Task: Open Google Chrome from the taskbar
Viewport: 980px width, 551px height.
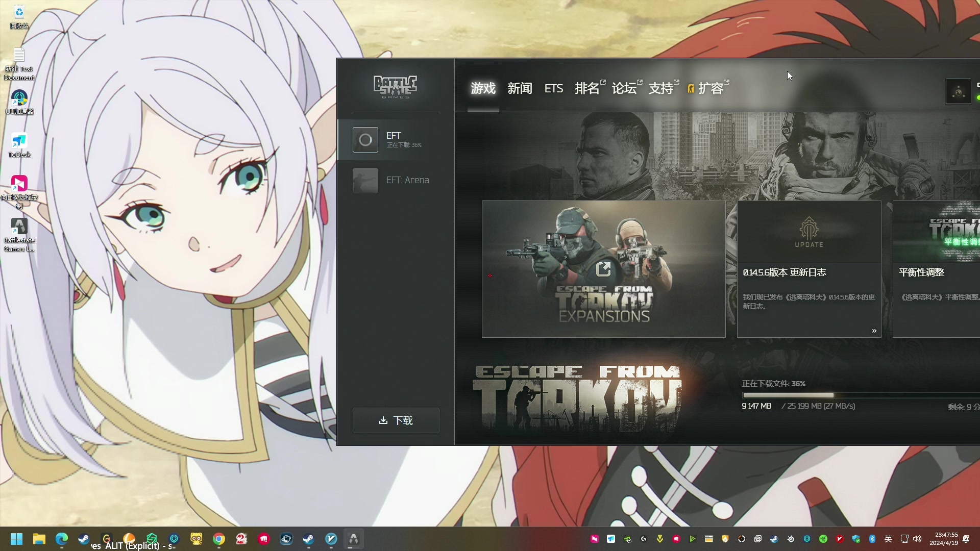Action: 219,539
